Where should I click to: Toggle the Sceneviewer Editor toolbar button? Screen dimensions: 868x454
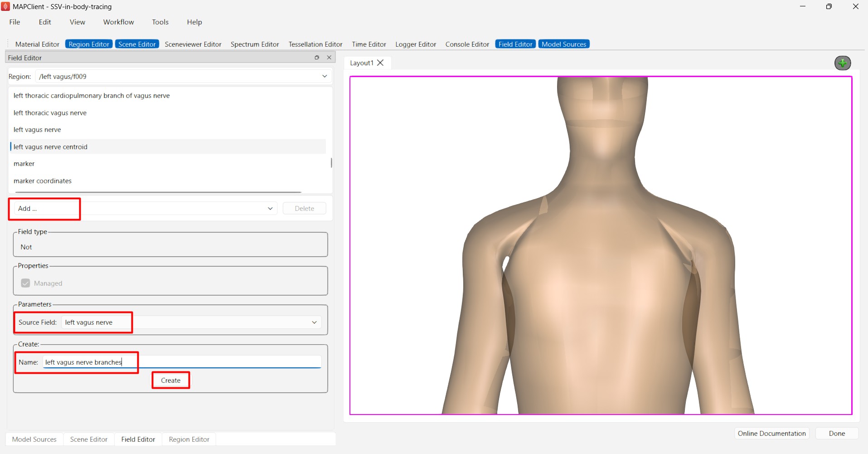[x=193, y=44]
